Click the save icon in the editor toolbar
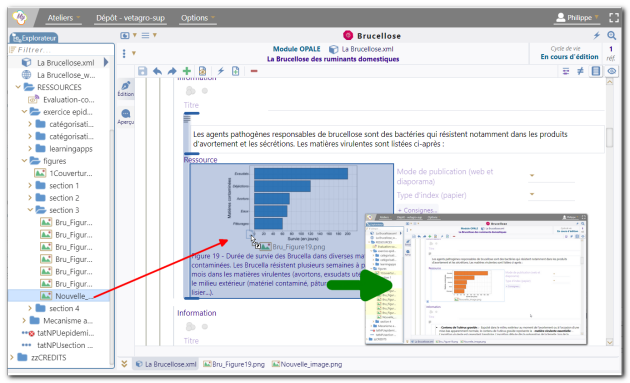Viewport: 630px width, 383px height. point(142,71)
